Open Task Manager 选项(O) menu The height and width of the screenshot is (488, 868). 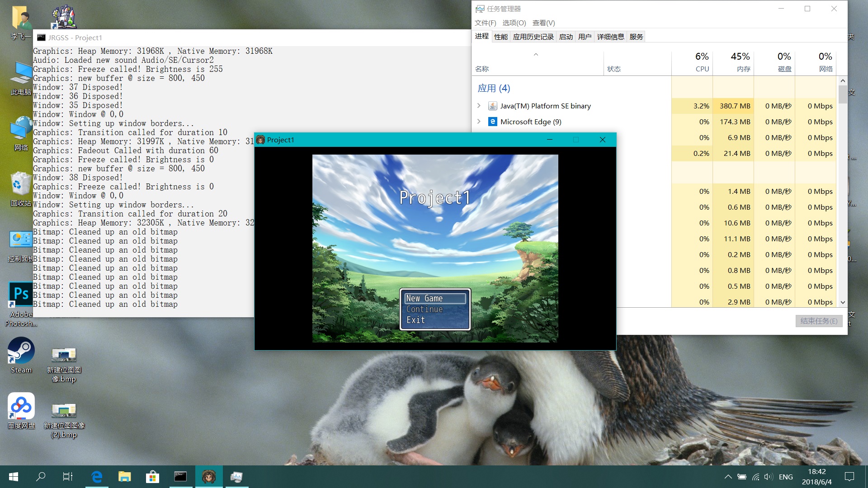[514, 23]
